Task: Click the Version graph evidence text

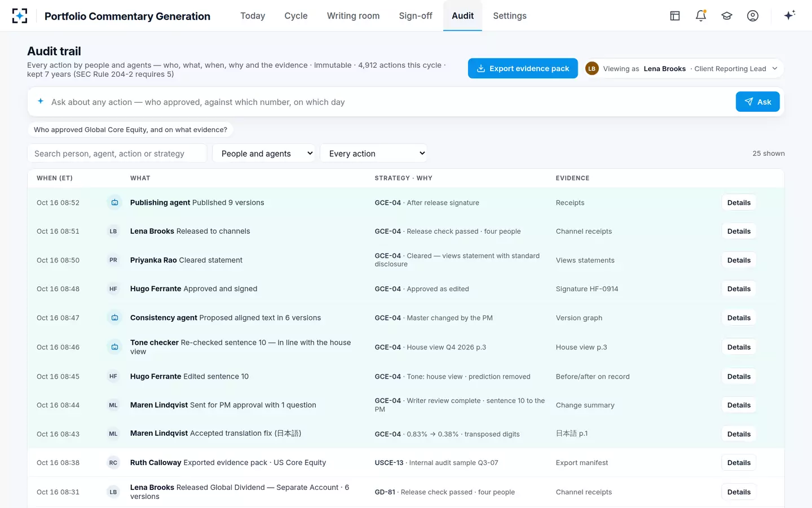Action: [x=579, y=318]
